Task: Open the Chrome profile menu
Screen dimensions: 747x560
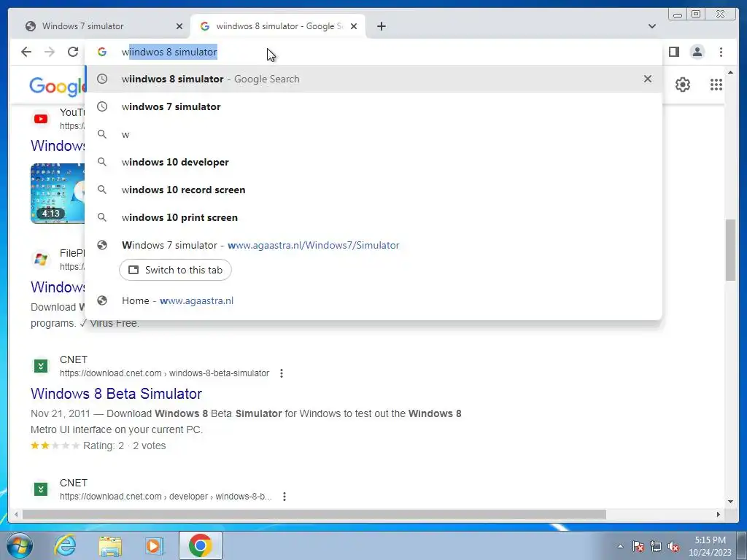Action: (x=697, y=52)
